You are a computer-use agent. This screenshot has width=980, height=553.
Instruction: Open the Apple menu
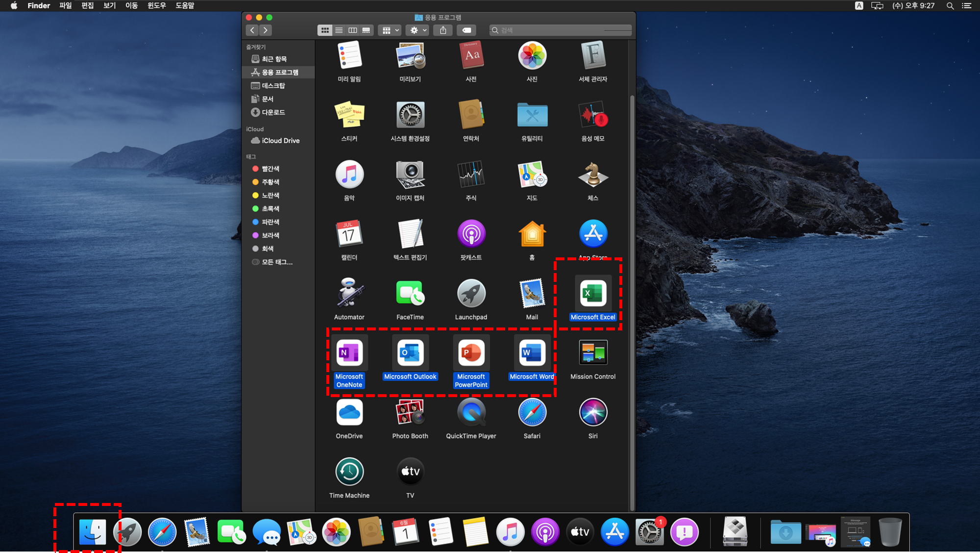click(14, 5)
